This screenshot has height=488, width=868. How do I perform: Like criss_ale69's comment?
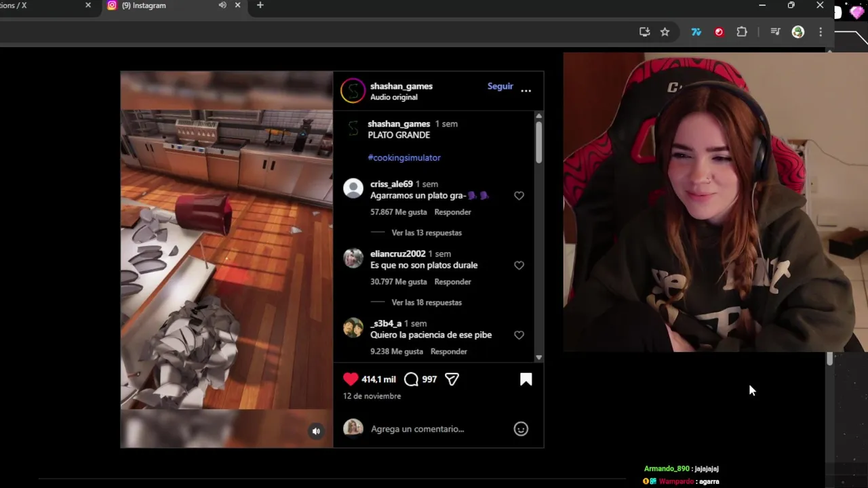coord(519,195)
